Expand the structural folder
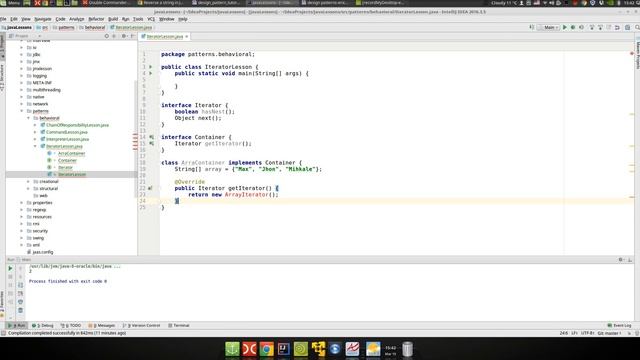 (x=29, y=189)
